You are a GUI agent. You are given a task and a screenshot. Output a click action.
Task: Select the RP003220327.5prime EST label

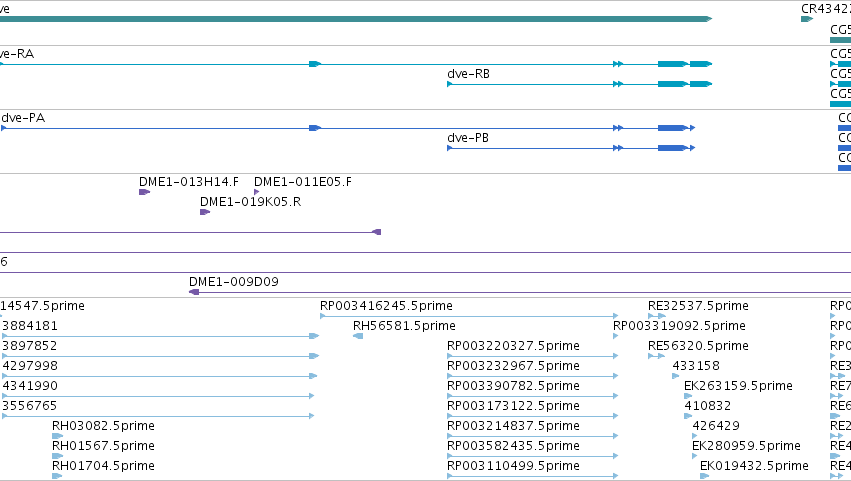pyautogui.click(x=513, y=346)
